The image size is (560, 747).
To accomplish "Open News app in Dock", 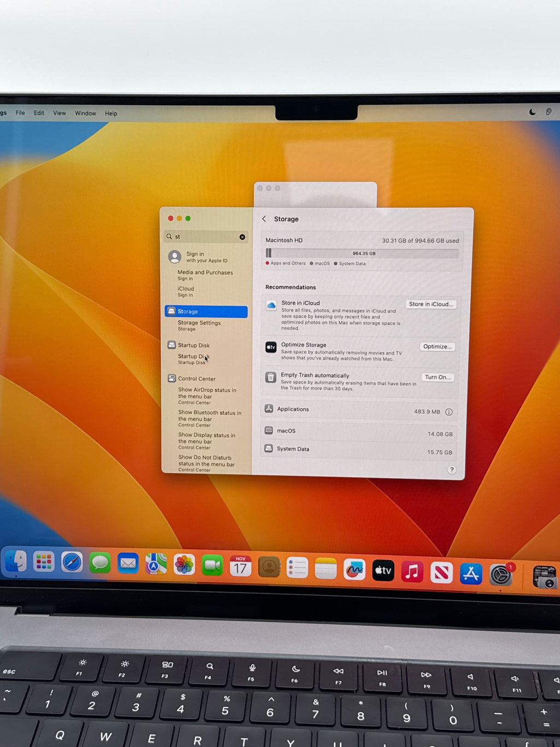I will pos(441,573).
